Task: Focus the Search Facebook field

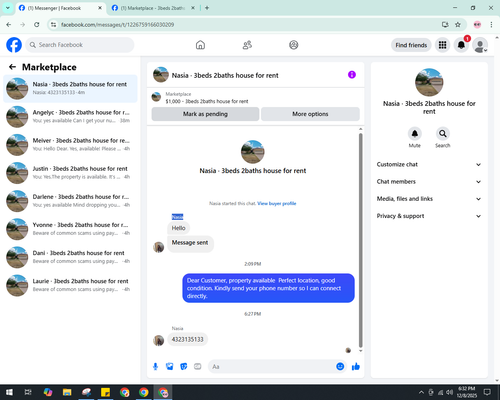Action: pos(80,45)
